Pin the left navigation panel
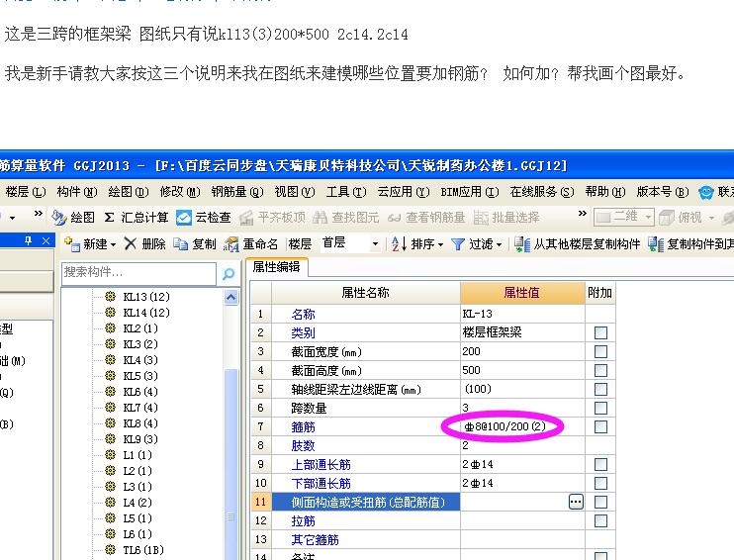Viewport: 734px width, 560px height. click(28, 240)
